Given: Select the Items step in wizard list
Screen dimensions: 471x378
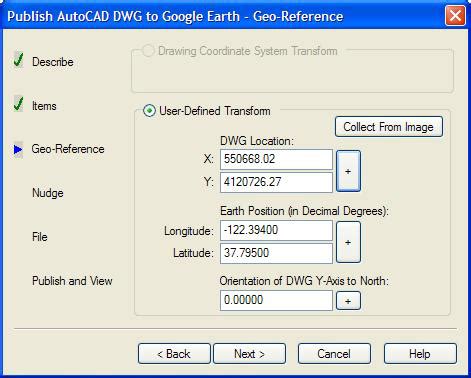Looking at the screenshot, I should coord(44,106).
